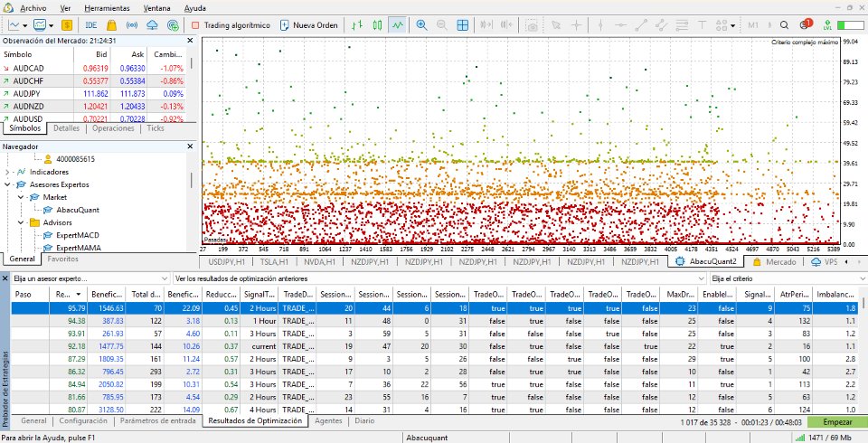
Task: Collapse the Asesores Expertos tree node
Action: [8, 184]
